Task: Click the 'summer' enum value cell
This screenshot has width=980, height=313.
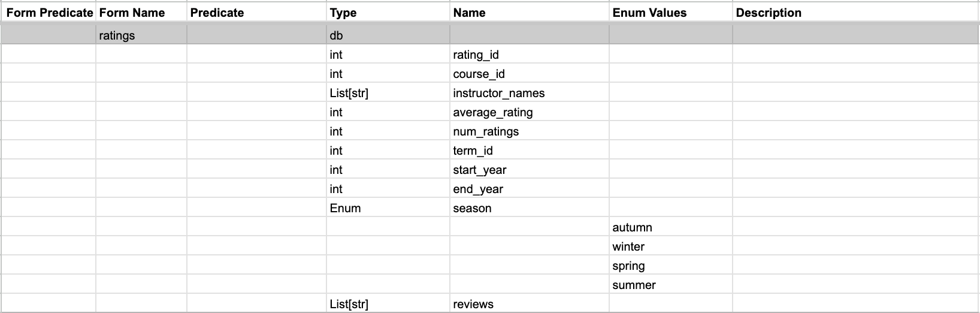Action: point(634,285)
